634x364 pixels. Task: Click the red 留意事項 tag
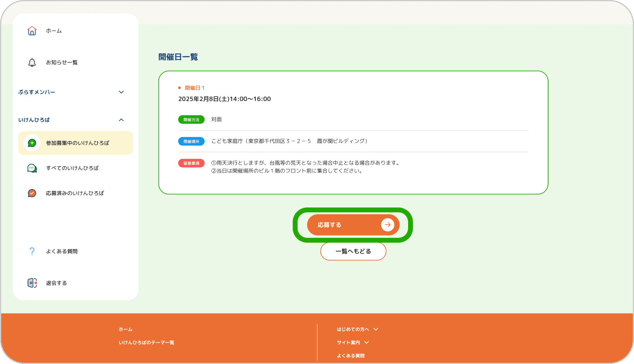(191, 163)
